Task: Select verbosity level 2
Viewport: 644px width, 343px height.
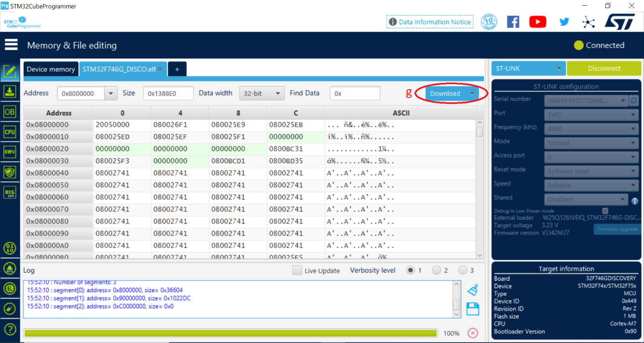Action: tap(436, 270)
